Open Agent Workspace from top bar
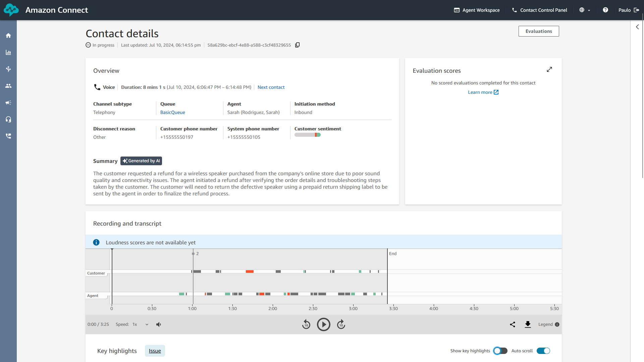 tap(477, 10)
